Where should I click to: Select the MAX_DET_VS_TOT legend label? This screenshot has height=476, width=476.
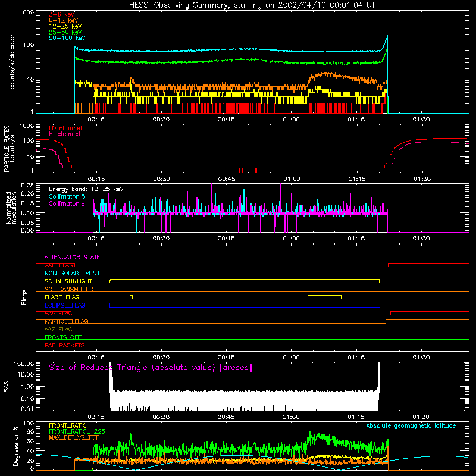[74, 437]
